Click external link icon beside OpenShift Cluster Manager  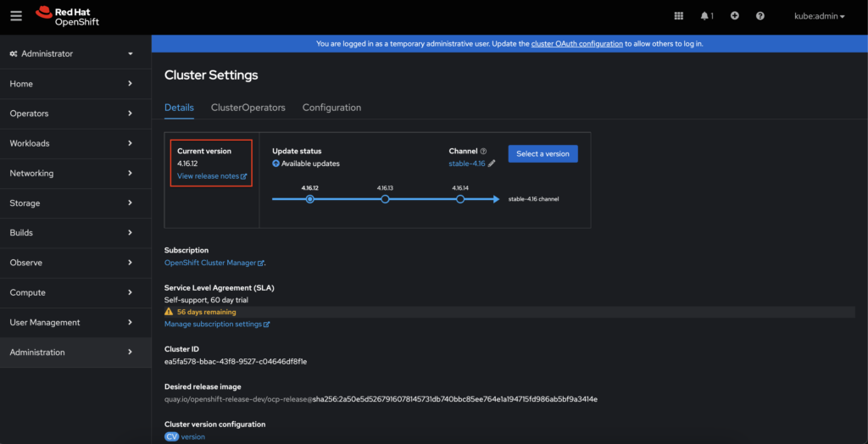pos(261,264)
